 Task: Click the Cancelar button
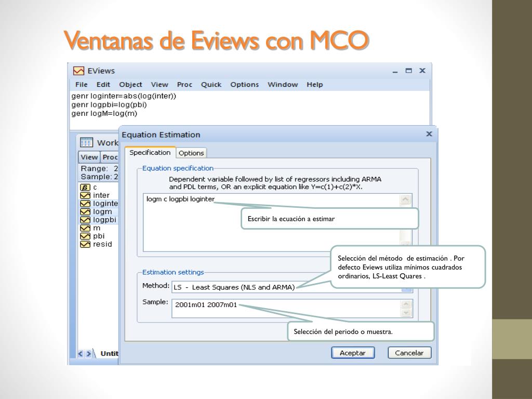[409, 353]
